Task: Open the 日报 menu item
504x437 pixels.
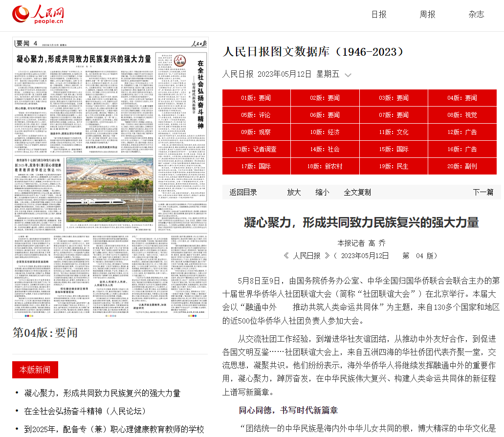Action: point(379,15)
